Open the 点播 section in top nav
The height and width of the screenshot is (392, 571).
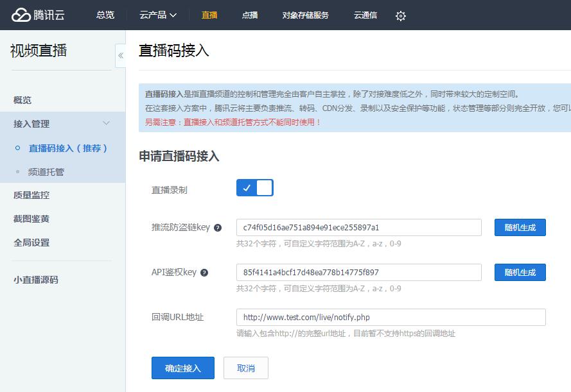click(x=250, y=14)
